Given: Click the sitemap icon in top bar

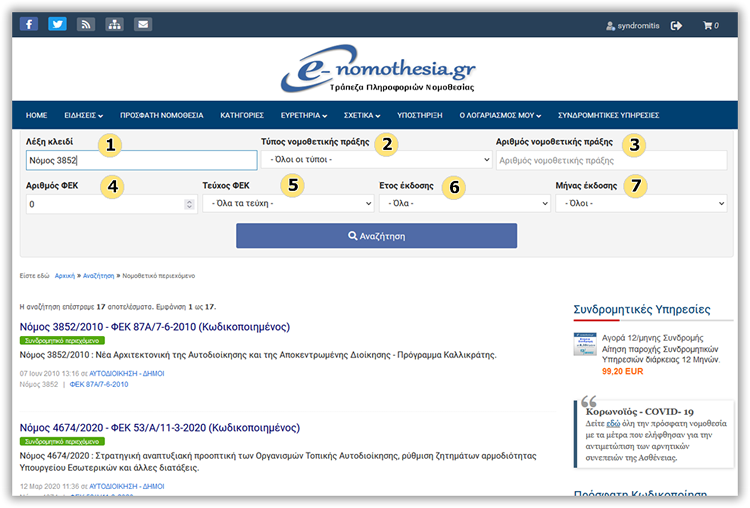Looking at the screenshot, I should coord(114,24).
